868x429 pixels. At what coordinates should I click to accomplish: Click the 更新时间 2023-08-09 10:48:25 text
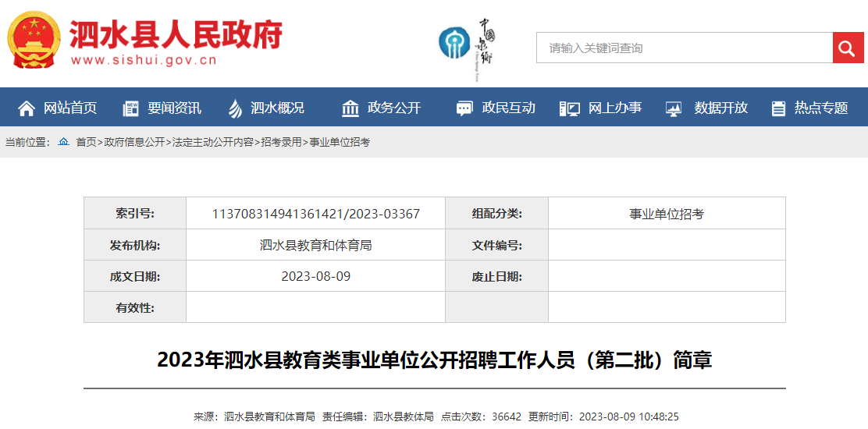[603, 417]
